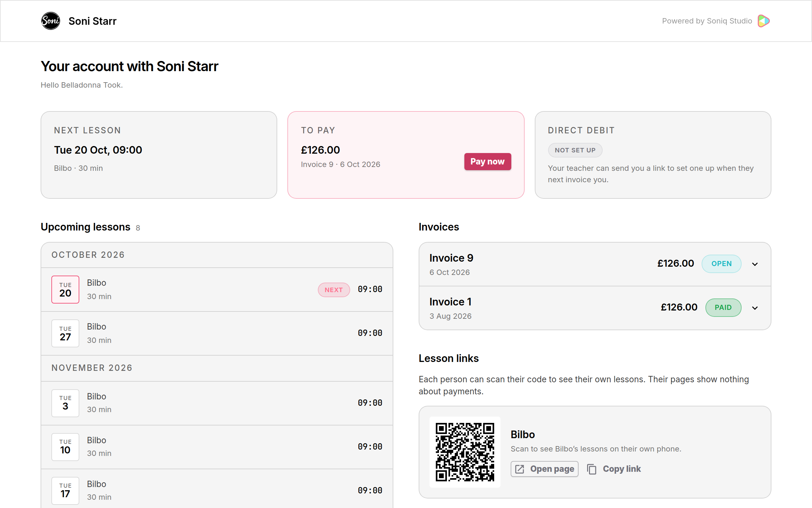Click the NOT SET UP direct debit badge

click(x=575, y=150)
